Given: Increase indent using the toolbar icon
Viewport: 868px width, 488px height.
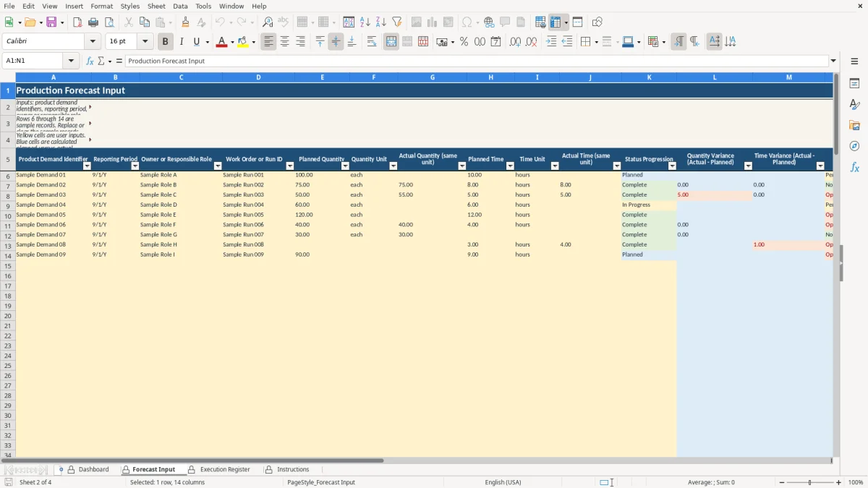Looking at the screenshot, I should pos(551,42).
